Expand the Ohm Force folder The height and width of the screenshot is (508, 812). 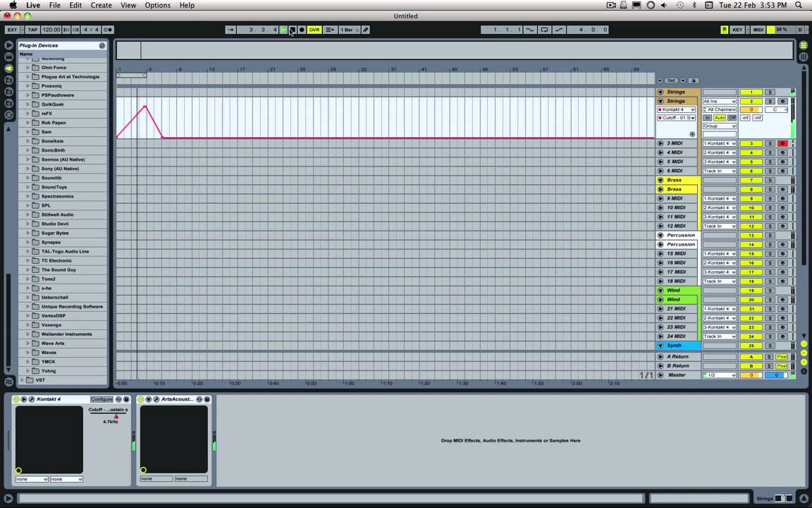pos(28,68)
